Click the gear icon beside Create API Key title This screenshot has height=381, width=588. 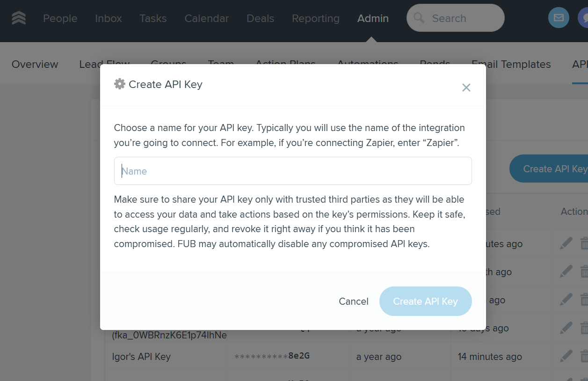click(x=120, y=84)
